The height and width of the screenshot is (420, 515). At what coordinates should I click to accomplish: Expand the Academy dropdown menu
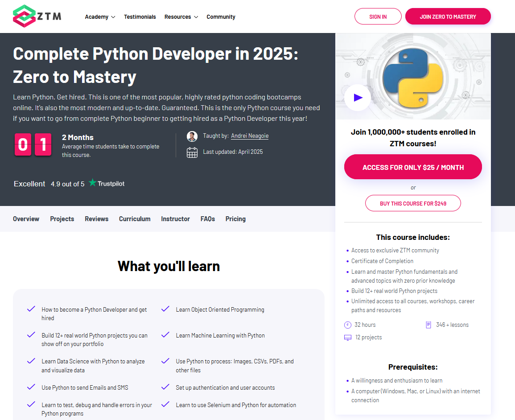click(100, 17)
